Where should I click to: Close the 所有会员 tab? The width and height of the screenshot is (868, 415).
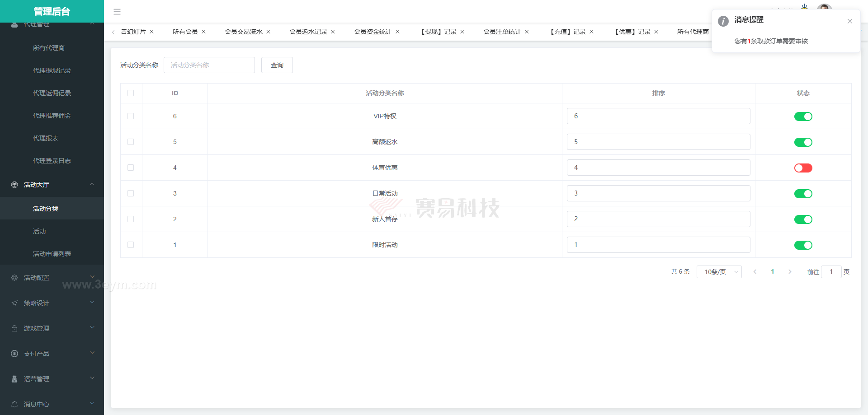tap(203, 32)
